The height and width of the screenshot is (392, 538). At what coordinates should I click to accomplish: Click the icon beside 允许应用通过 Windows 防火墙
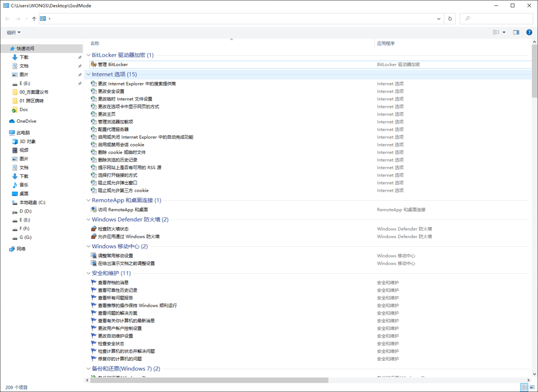pos(93,236)
